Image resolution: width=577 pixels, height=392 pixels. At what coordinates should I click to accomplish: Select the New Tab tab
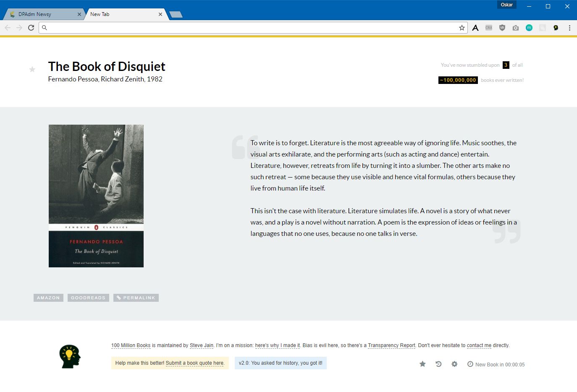coord(126,14)
